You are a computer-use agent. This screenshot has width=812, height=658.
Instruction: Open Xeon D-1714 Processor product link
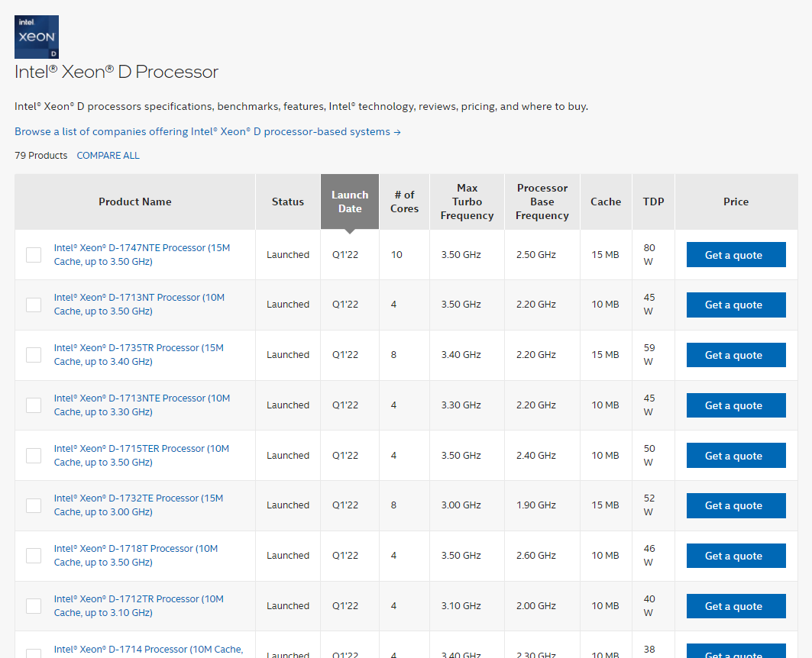[148, 650]
